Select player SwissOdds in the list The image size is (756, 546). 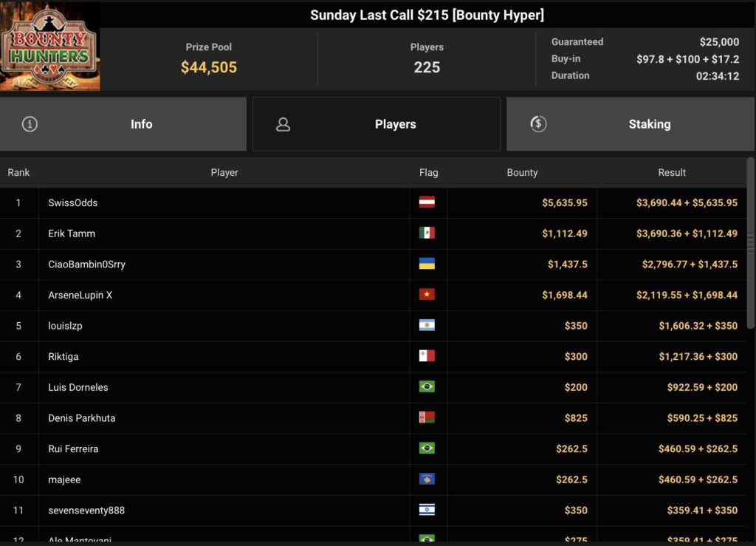[73, 202]
